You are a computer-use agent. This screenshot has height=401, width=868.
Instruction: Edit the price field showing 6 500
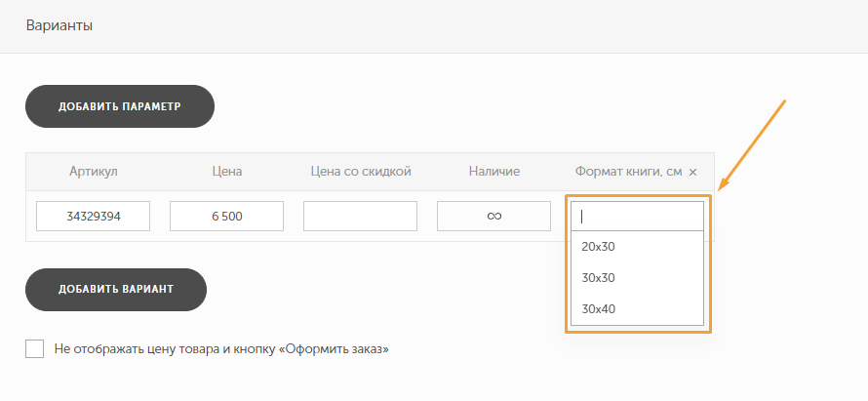pos(226,217)
